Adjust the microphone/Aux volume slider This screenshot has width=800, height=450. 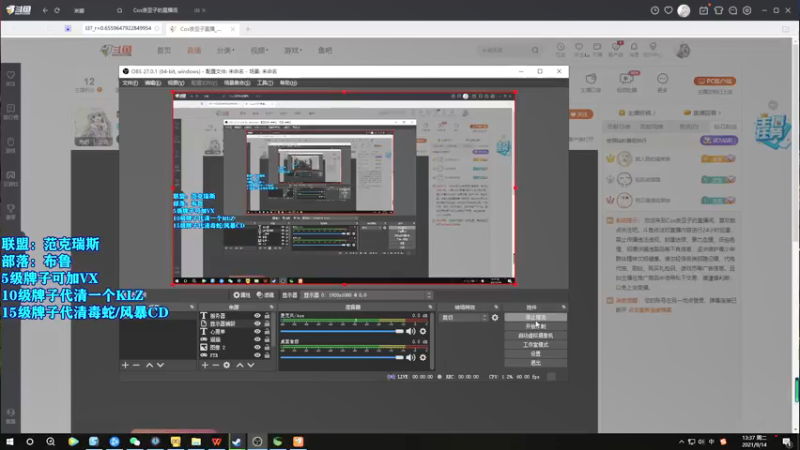342,332
